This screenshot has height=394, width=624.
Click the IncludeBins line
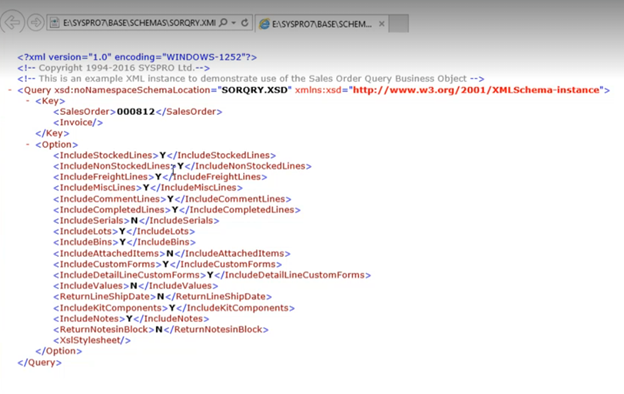(x=125, y=242)
